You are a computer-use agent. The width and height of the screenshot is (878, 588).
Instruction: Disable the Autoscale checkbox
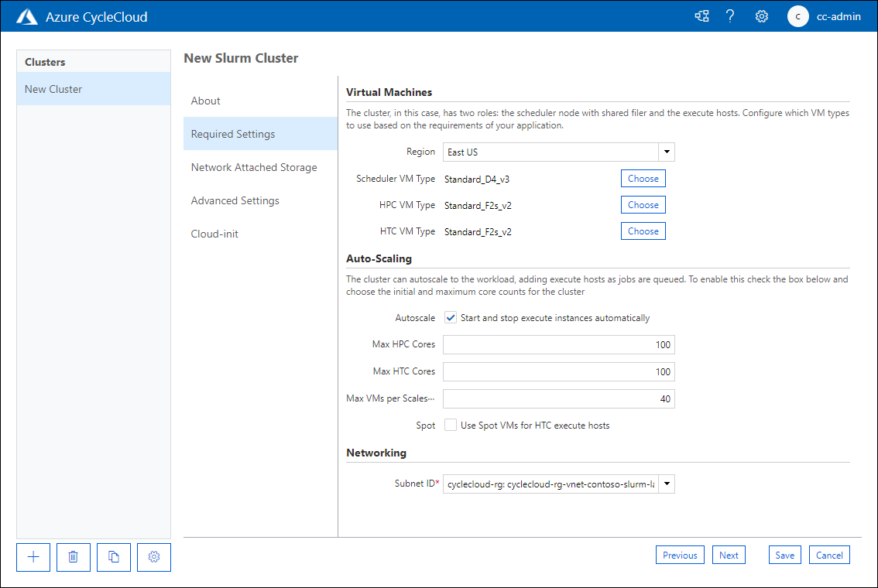tap(450, 317)
